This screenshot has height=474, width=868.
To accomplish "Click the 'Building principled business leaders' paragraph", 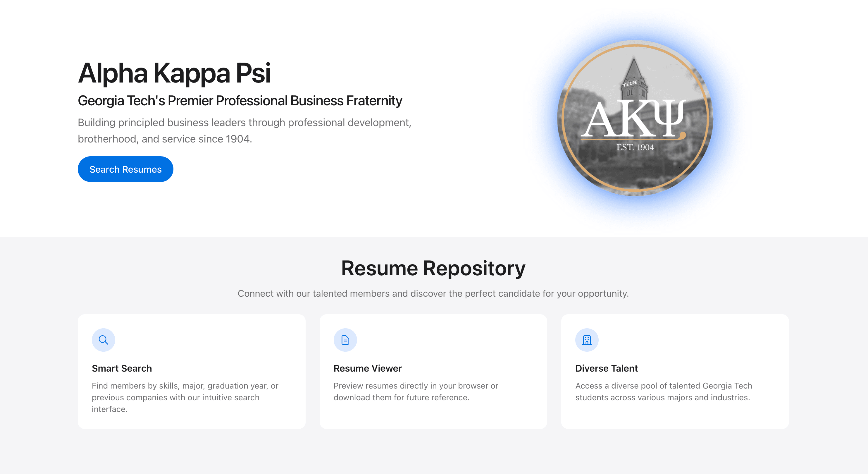I will [244, 130].
